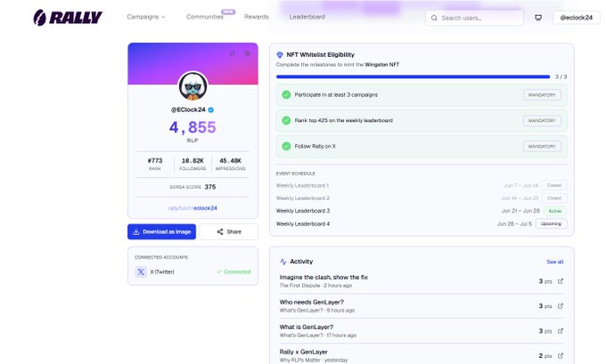Open external link for Rally x GenLayer

pyautogui.click(x=561, y=356)
